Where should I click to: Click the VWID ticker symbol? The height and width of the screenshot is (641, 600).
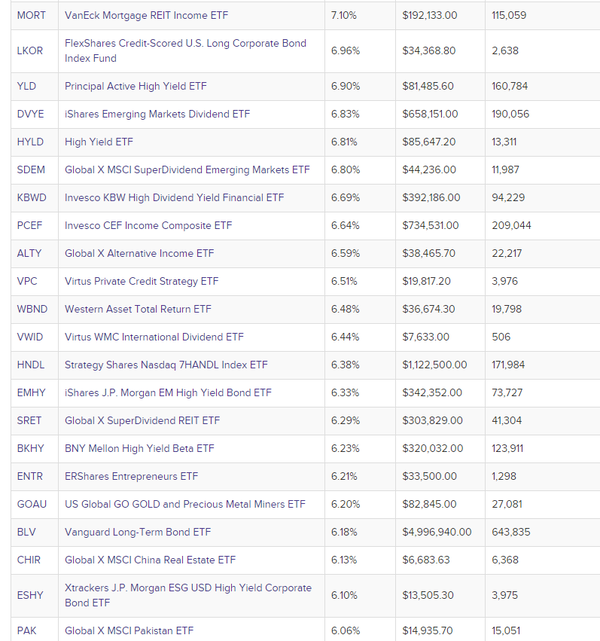(30, 337)
